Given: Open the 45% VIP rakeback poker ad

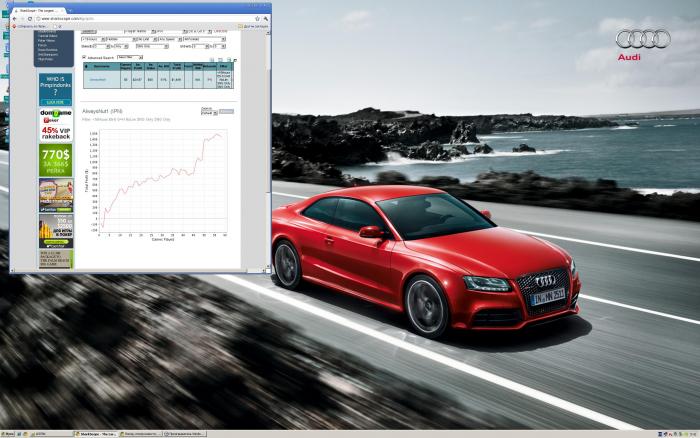Looking at the screenshot, I should point(56,125).
